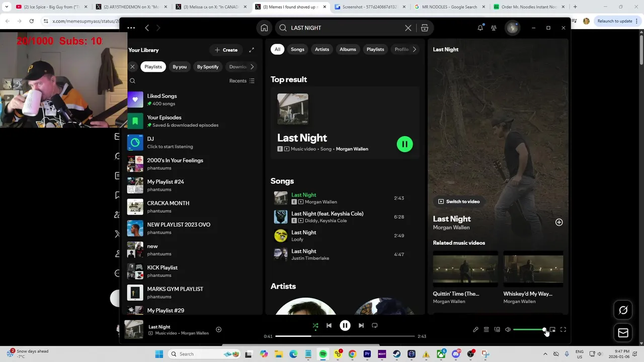Select the All search tab
Image resolution: width=644 pixels, height=362 pixels.
tap(277, 49)
